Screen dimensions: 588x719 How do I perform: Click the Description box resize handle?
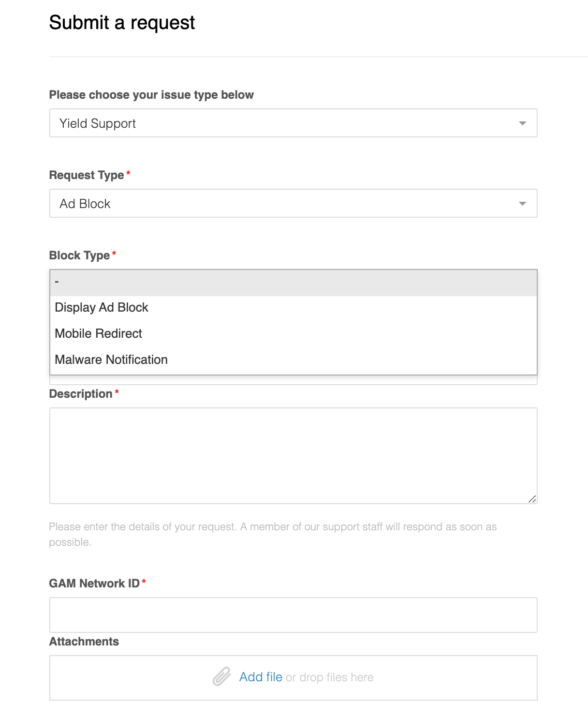532,499
